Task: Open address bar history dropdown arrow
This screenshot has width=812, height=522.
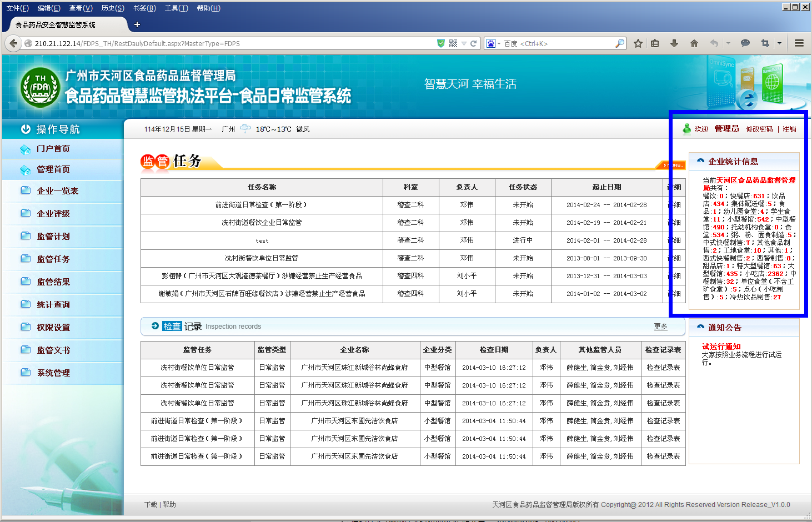Action: (x=464, y=43)
